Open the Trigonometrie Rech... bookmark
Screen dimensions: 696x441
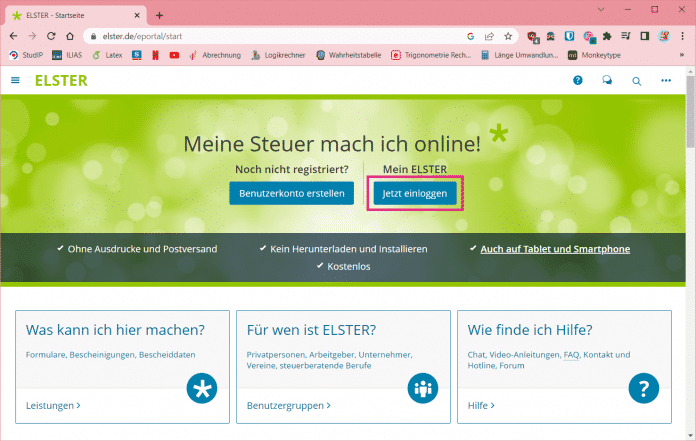(x=431, y=55)
